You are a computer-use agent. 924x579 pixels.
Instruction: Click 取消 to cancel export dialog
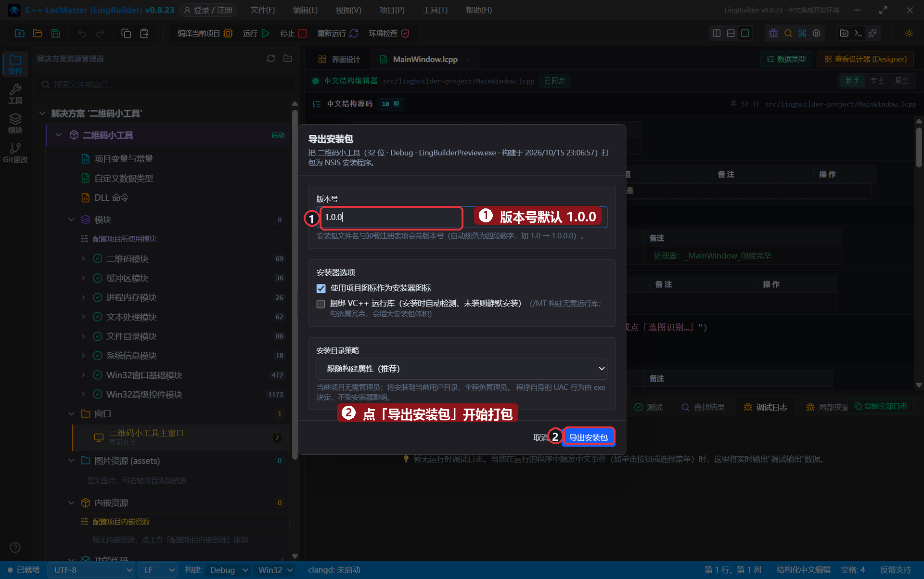tap(540, 437)
